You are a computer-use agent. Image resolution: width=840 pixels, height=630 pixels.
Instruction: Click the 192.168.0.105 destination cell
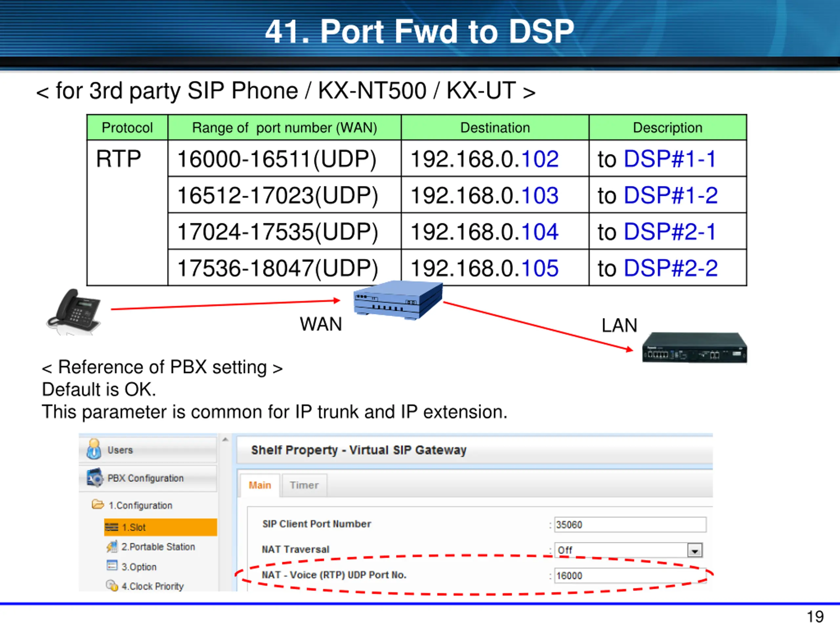point(495,268)
